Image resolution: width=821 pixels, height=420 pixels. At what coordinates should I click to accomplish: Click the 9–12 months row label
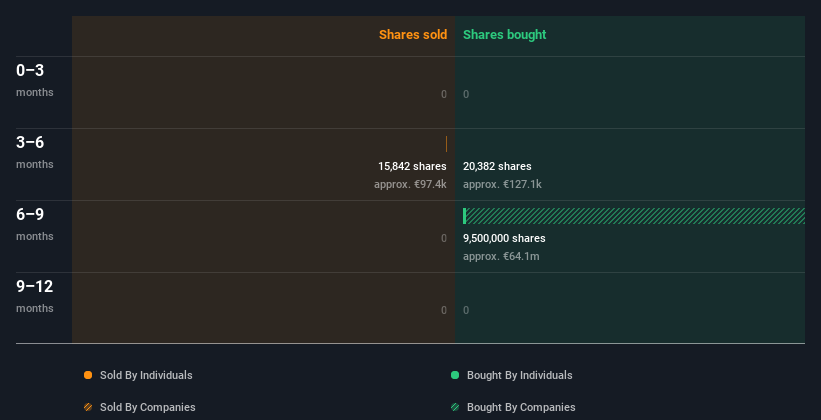(35, 297)
